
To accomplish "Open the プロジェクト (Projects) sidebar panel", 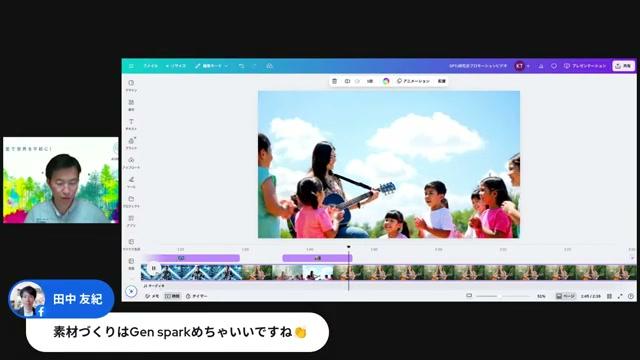I will coord(131,202).
